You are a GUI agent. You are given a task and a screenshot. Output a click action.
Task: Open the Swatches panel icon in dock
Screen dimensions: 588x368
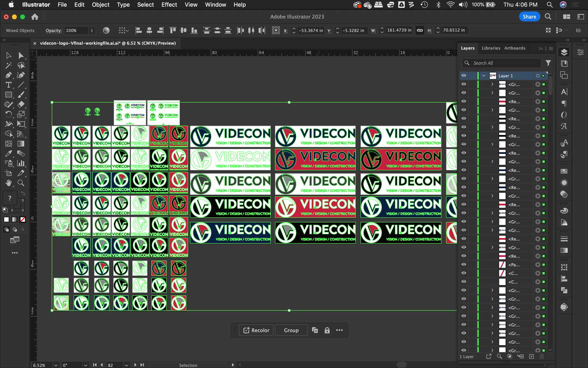(x=564, y=171)
